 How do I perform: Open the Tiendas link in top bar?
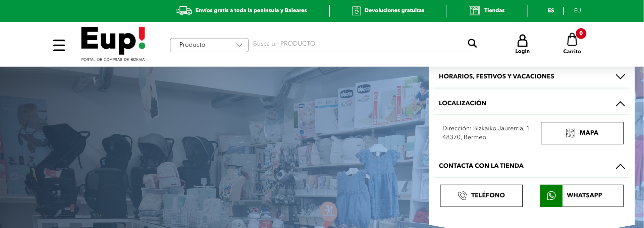(494, 10)
